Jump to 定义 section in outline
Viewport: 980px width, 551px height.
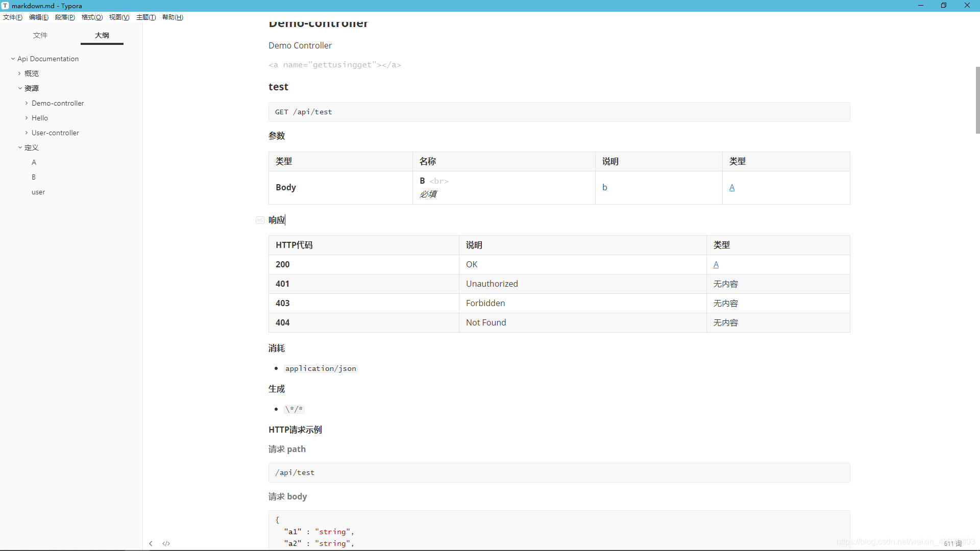[32, 147]
